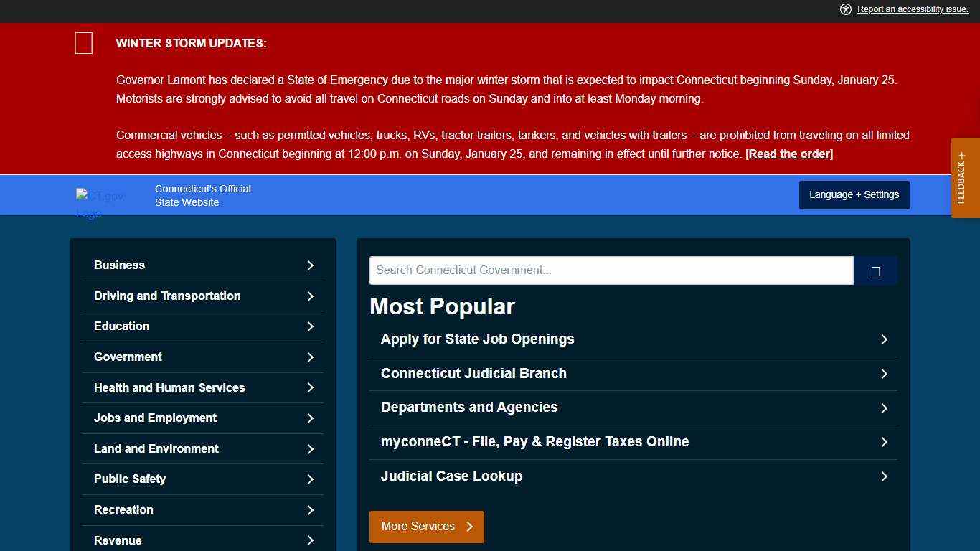Click the chevron next to myconneCT taxes entry
The height and width of the screenshot is (551, 980).
click(x=885, y=442)
